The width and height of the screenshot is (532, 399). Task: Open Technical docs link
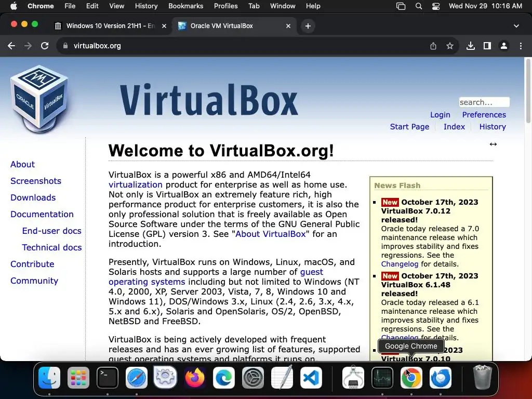52,247
